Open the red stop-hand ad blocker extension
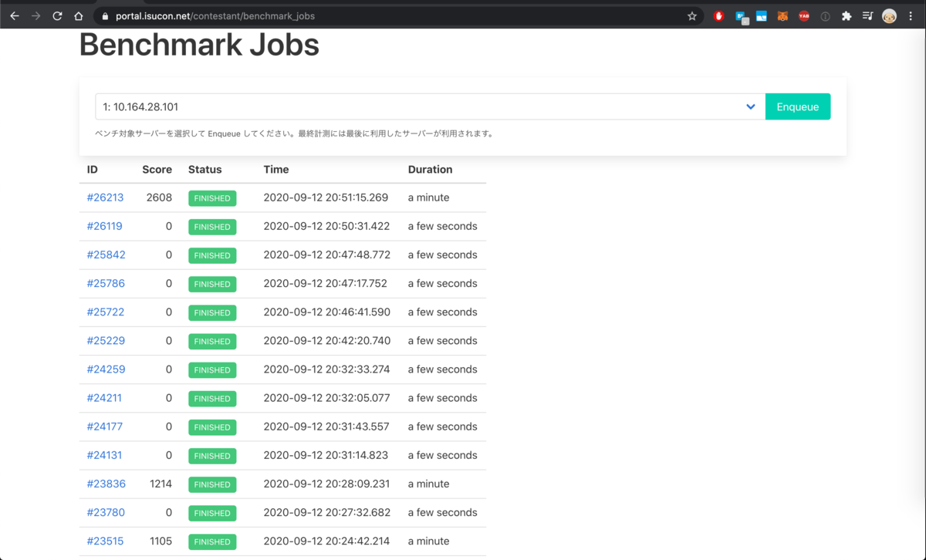 pyautogui.click(x=719, y=15)
